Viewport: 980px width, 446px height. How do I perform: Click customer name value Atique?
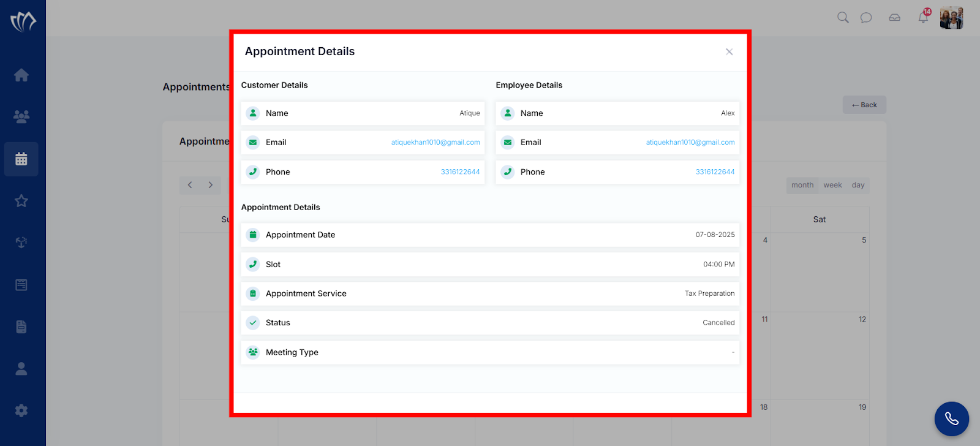470,113
